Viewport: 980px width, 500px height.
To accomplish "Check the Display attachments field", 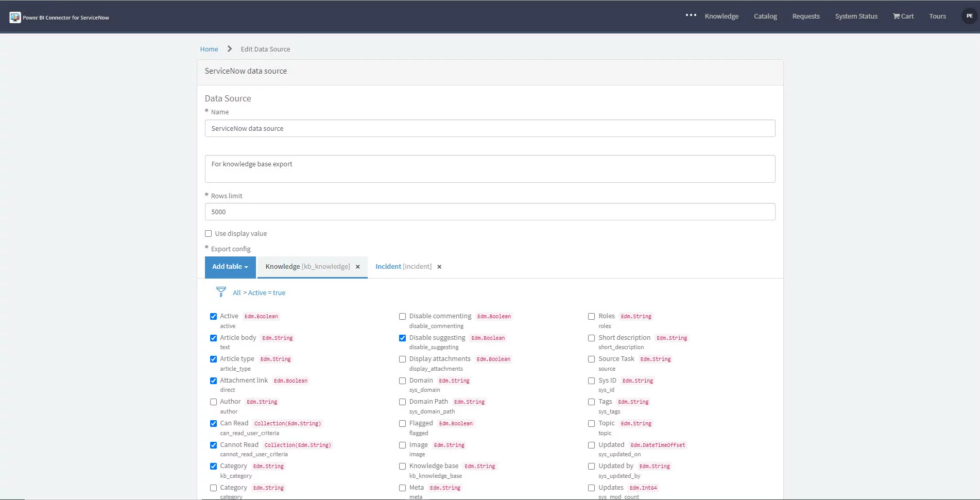I will click(403, 359).
